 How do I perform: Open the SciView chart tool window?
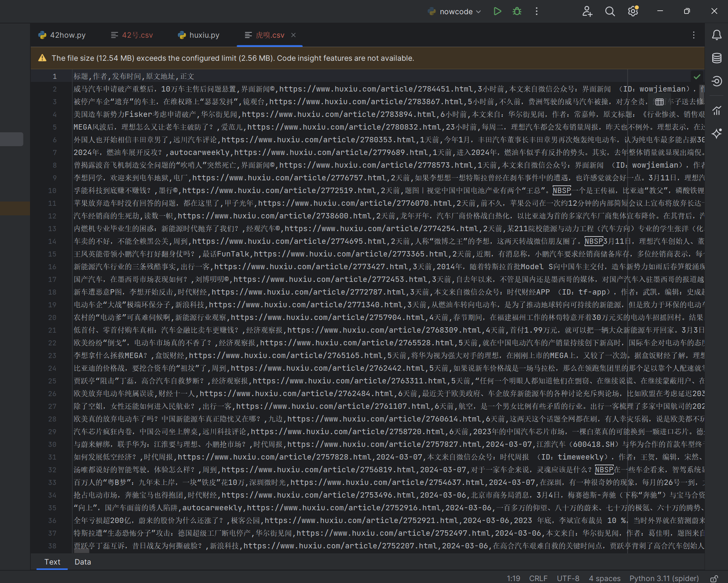click(716, 110)
